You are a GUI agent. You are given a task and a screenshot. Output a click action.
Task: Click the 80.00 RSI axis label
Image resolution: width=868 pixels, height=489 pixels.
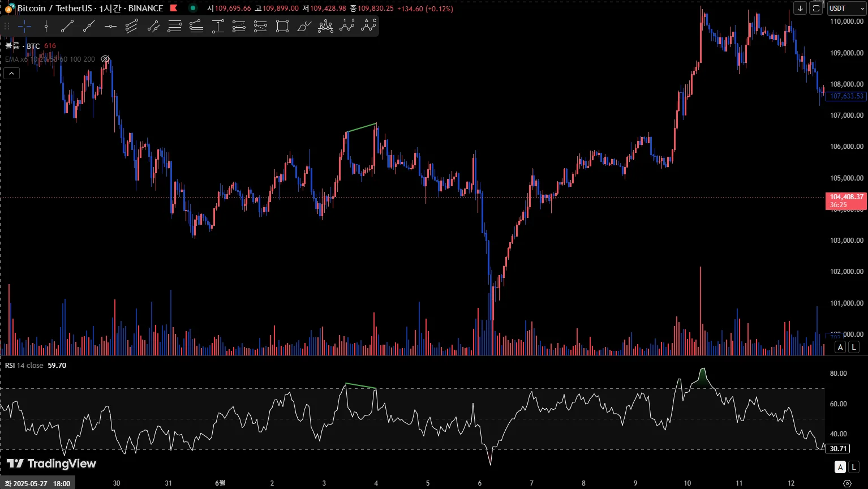coord(839,374)
